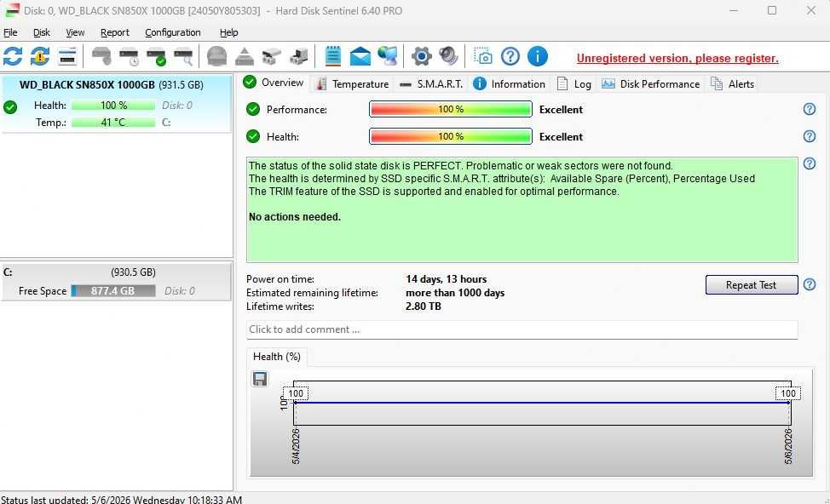Switch to the S.M.A.R.T. tab

[x=431, y=83]
